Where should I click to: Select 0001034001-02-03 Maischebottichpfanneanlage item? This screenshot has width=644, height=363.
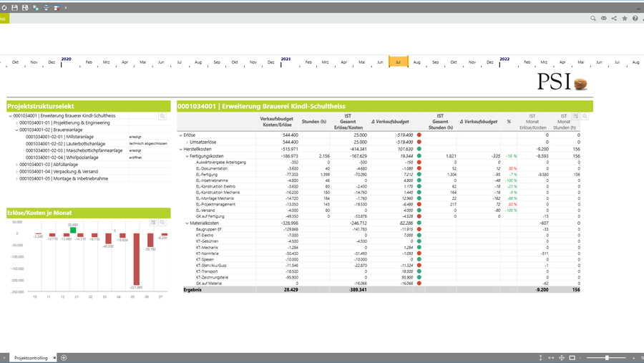point(74,150)
